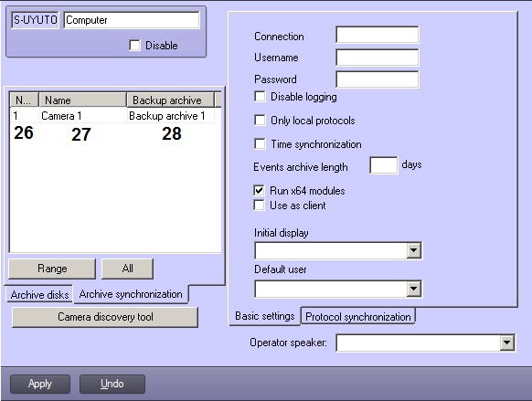Tick the Use as client checkbox
The height and width of the screenshot is (401, 532).
[259, 206]
